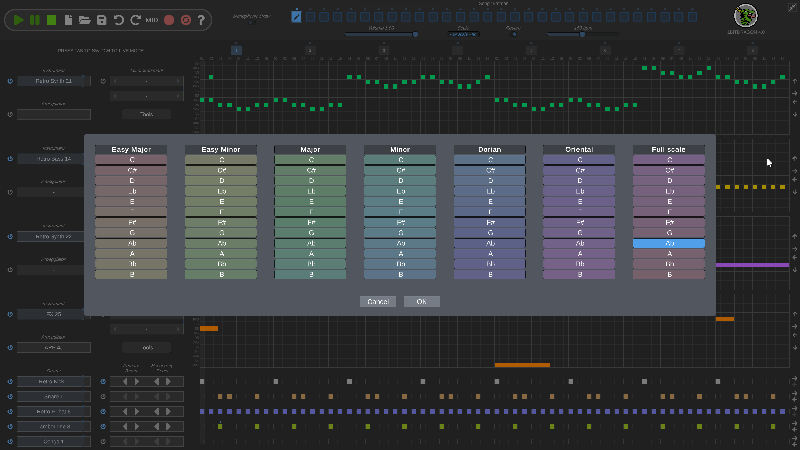
Task: Create a new song file
Action: point(68,19)
